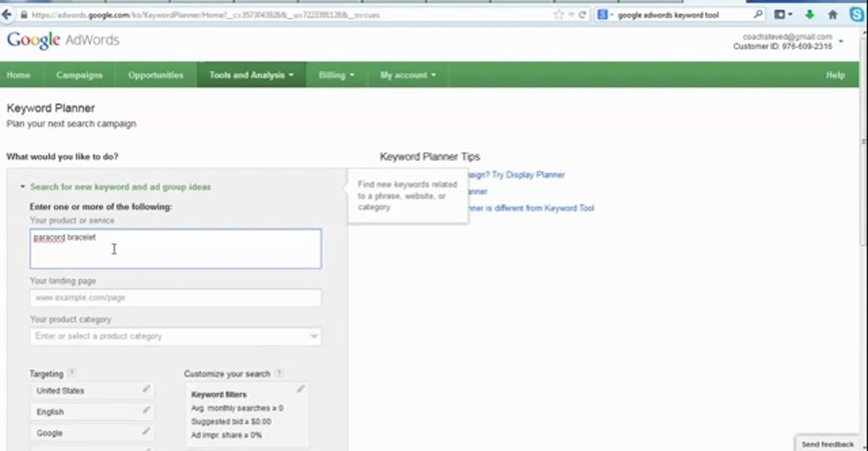Click the 'Keyword Planner' page heading
The height and width of the screenshot is (451, 868).
click(51, 108)
